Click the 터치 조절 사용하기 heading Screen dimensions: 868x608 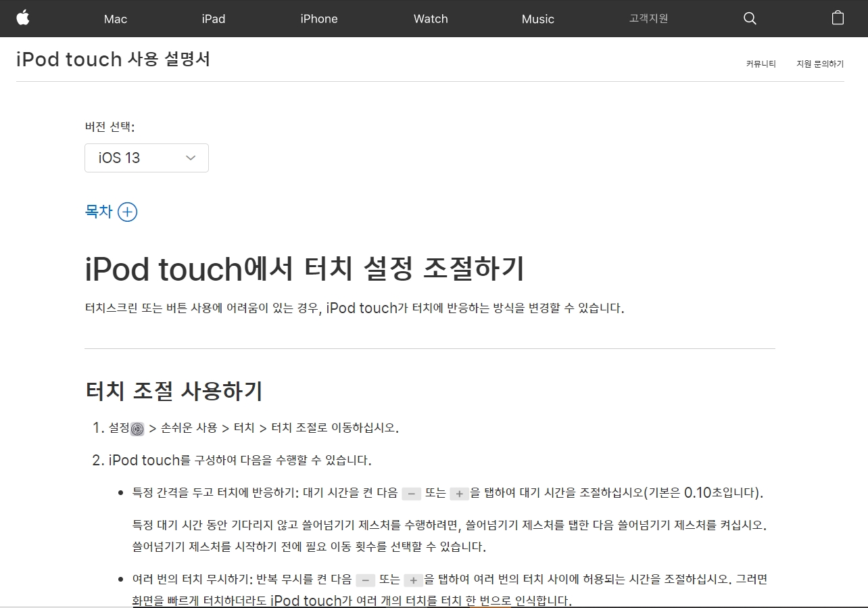pos(174,390)
